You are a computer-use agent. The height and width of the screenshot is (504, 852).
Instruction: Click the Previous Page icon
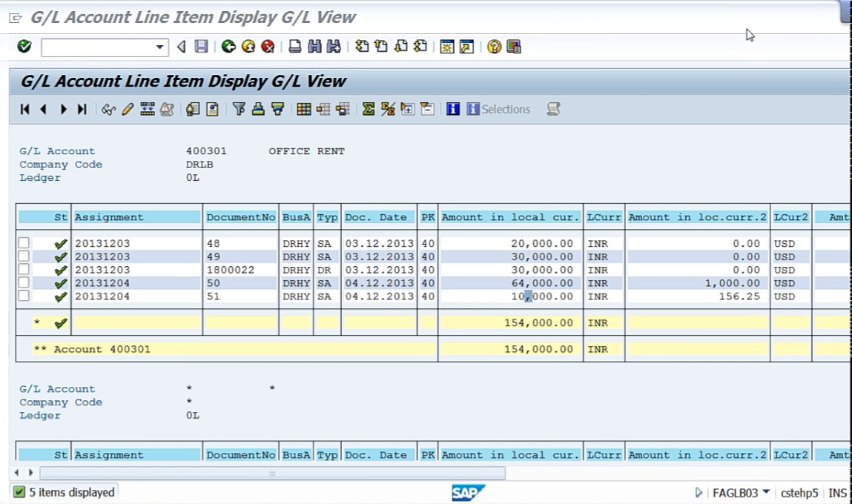tap(381, 47)
